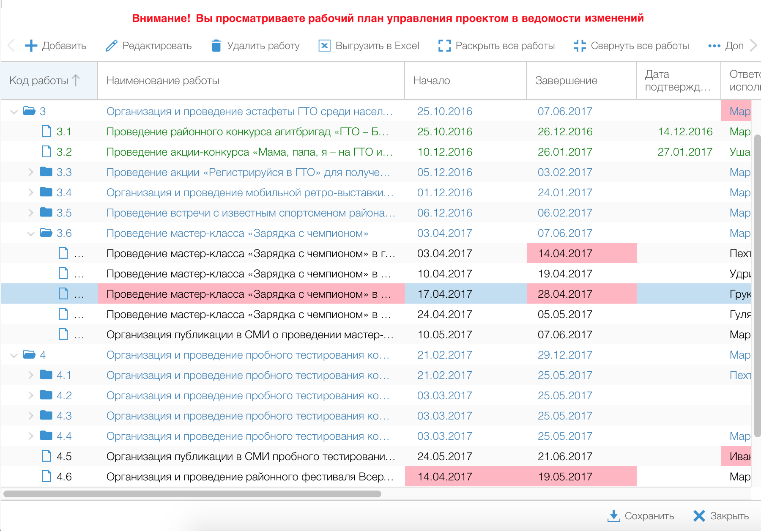Click the collapse all works icon
761x532 pixels.
pos(580,46)
